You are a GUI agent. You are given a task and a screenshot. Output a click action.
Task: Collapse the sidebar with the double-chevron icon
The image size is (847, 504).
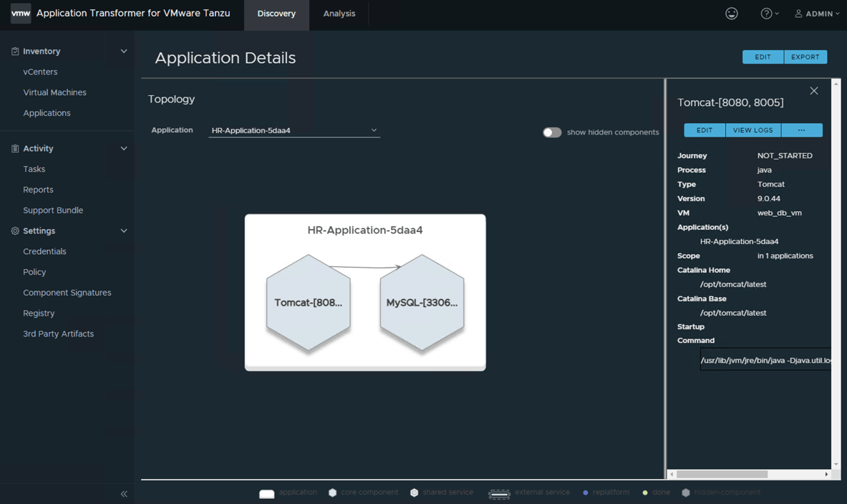123,493
